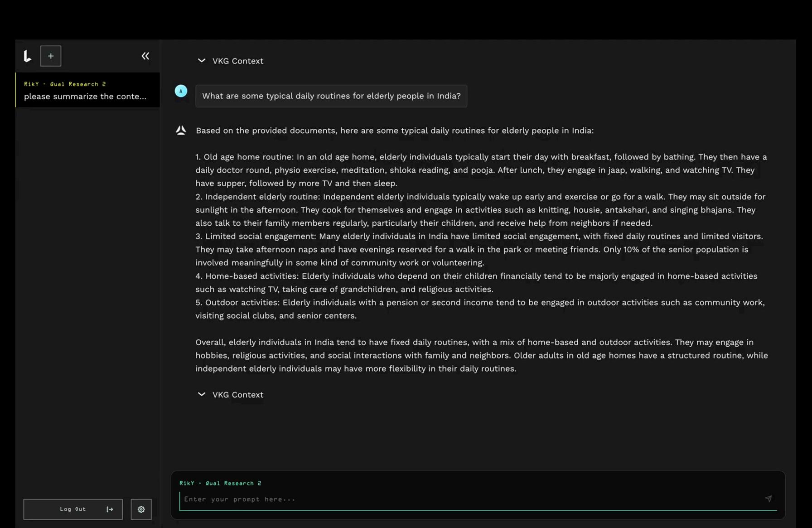Viewport: 812px width, 528px height.
Task: Start a new chat with the plus button
Action: click(51, 56)
